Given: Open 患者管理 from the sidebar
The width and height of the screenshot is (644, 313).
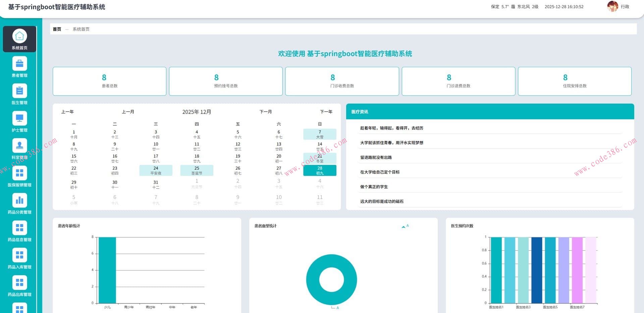Looking at the screenshot, I should click(x=19, y=67).
